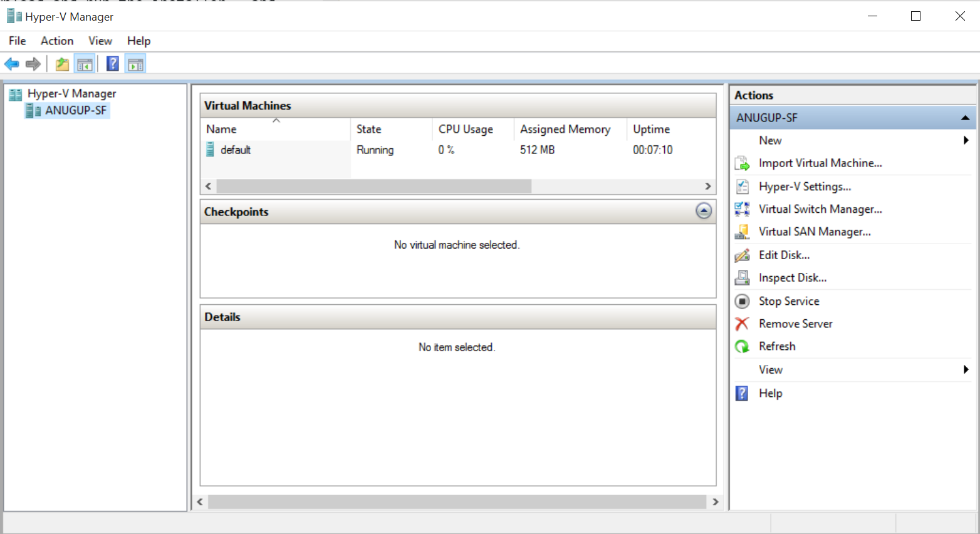The width and height of the screenshot is (980, 534).
Task: Click the Edit Disk pencil icon
Action: [x=742, y=255]
